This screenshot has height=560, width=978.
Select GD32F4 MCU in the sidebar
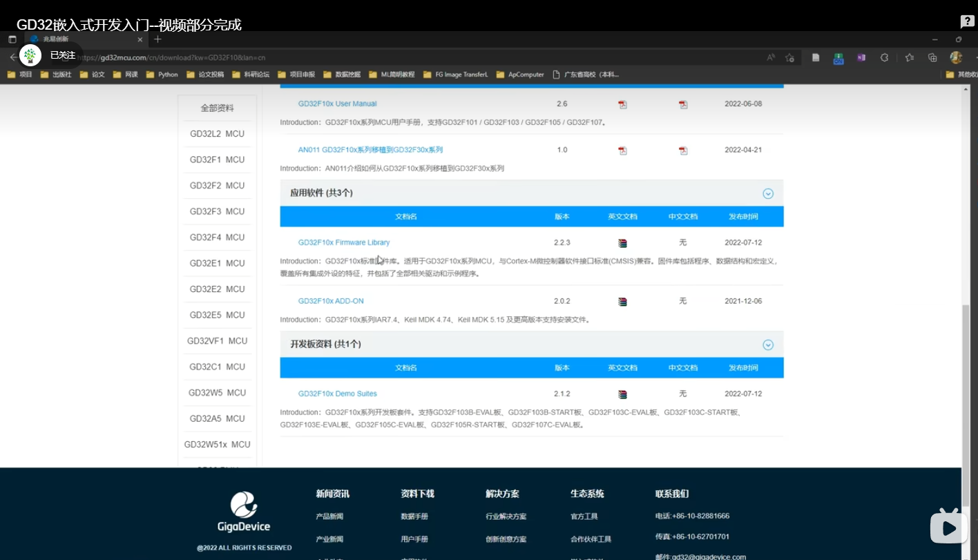click(x=217, y=238)
